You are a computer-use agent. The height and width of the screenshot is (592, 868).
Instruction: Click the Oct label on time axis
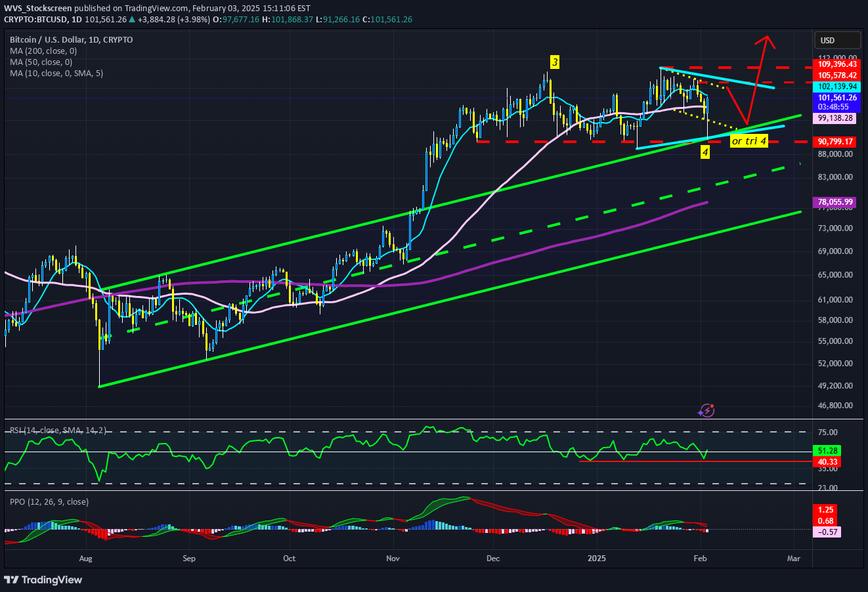click(x=290, y=559)
